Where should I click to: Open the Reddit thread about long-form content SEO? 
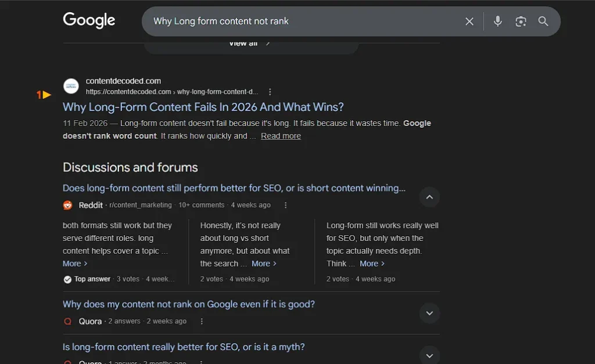[234, 188]
